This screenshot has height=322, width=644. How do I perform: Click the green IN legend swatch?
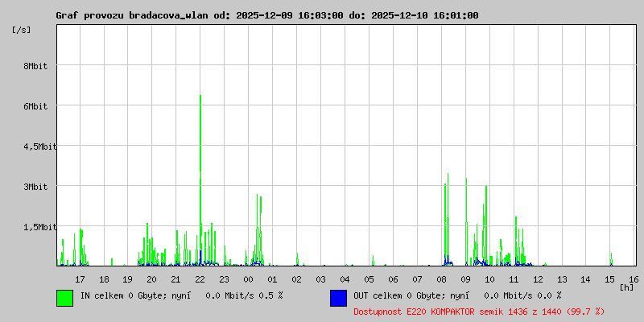click(64, 298)
